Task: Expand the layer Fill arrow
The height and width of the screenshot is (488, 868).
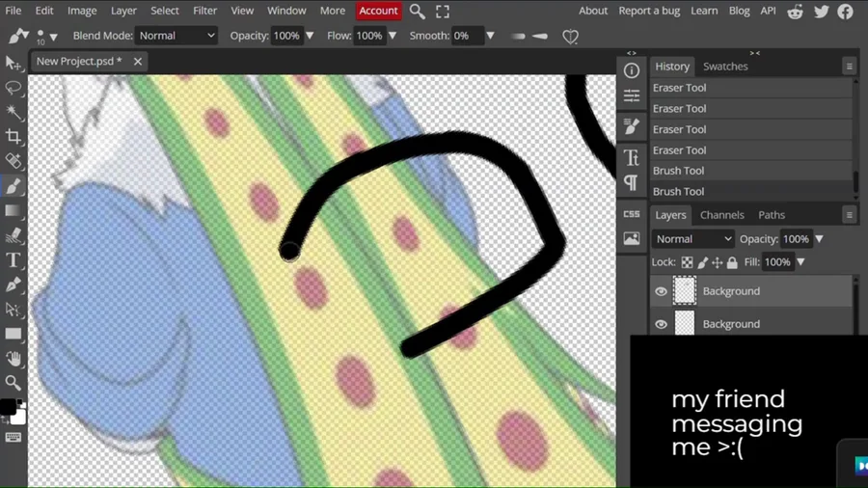Action: [x=801, y=262]
